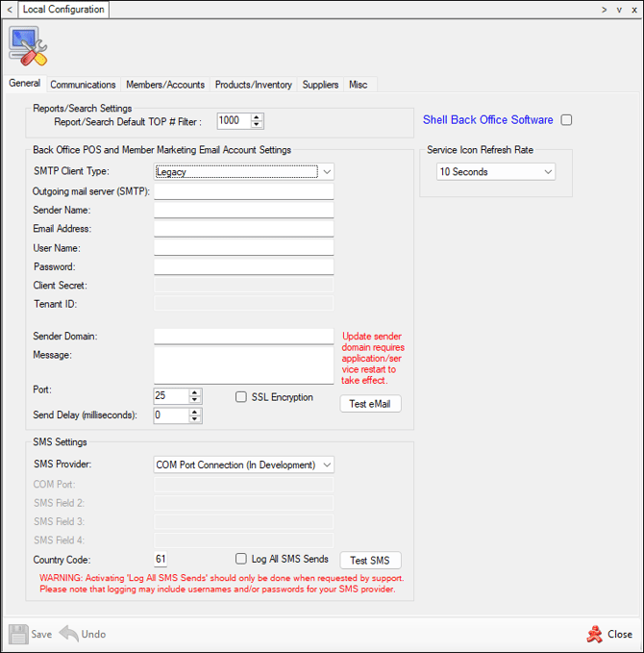Click the Sender Name input field

tap(244, 210)
